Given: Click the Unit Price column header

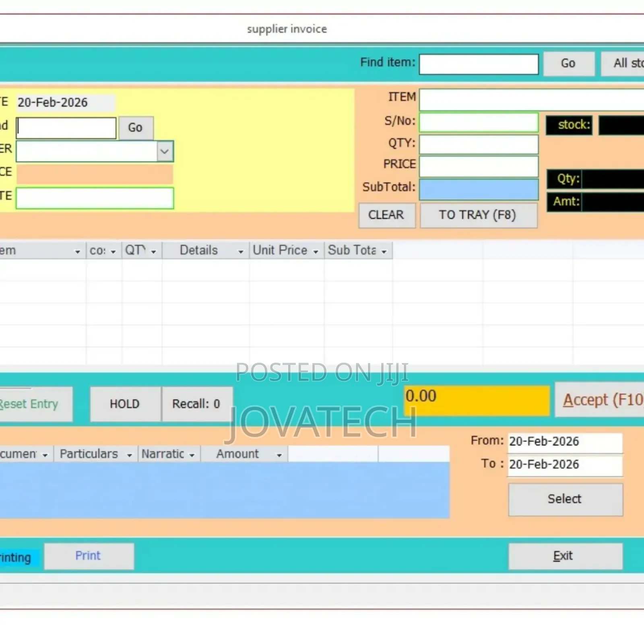Looking at the screenshot, I should pyautogui.click(x=287, y=251).
